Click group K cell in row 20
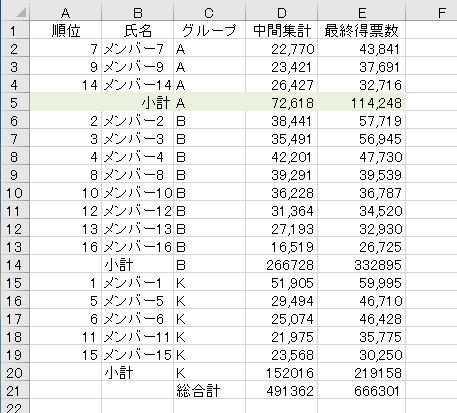This screenshot has height=413, width=457. point(209,373)
